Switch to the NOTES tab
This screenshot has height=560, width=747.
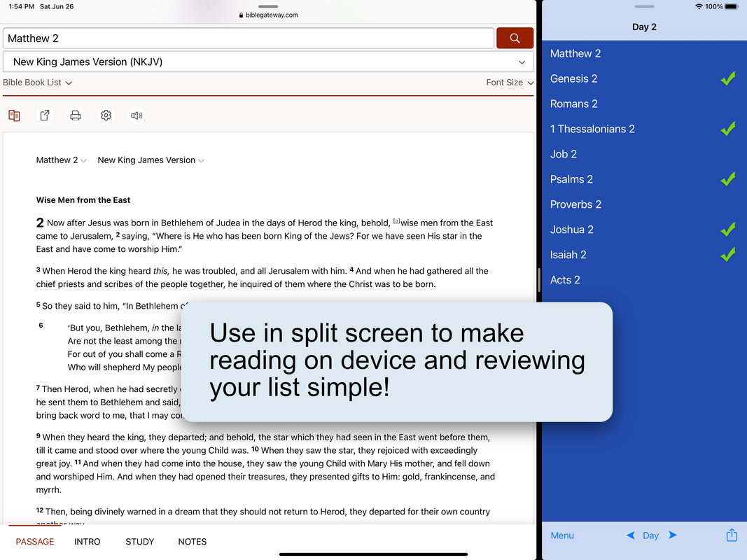point(193,542)
